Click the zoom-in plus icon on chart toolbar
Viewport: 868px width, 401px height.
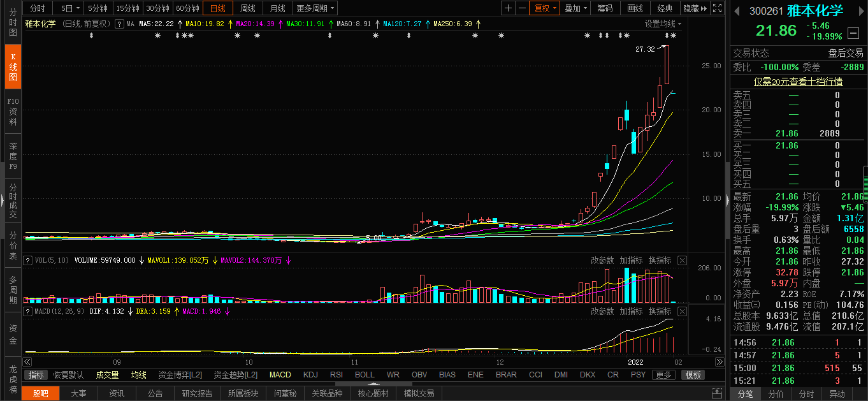pyautogui.click(x=508, y=8)
